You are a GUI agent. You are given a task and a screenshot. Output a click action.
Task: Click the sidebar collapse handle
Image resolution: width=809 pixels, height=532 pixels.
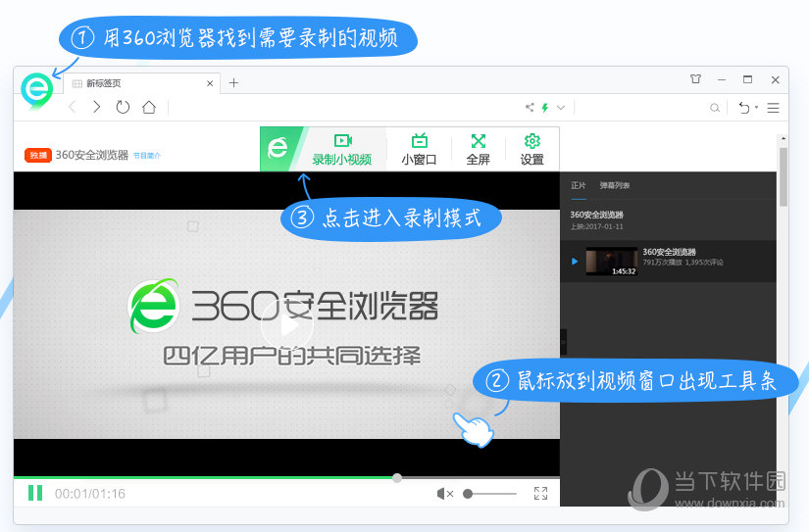pyautogui.click(x=564, y=342)
